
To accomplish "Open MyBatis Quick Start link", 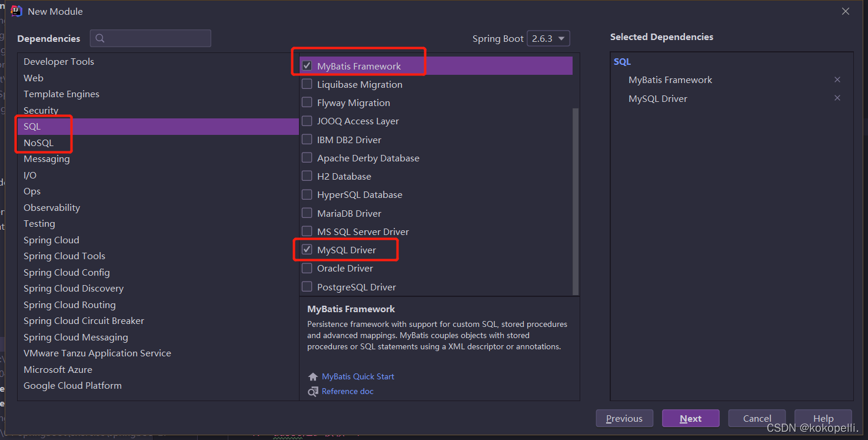I will (358, 377).
